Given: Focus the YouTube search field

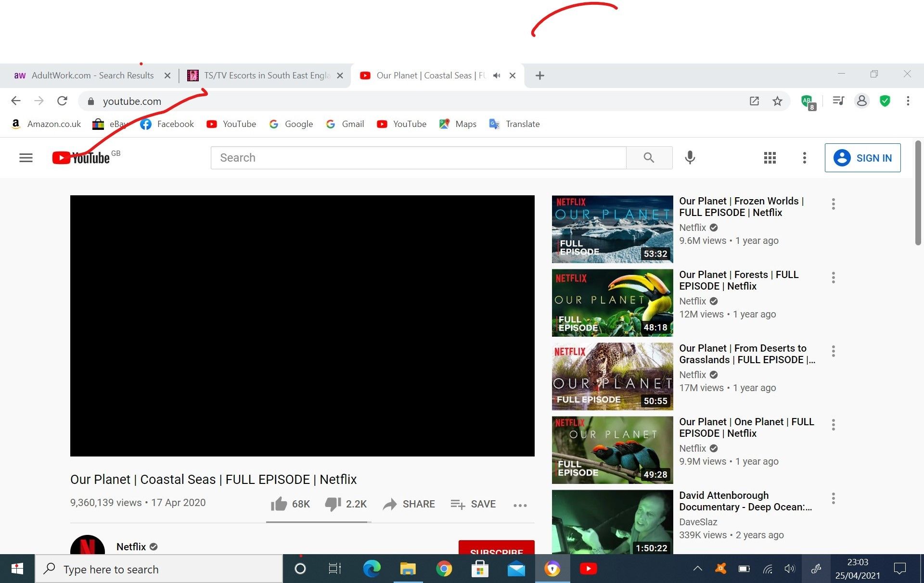Looking at the screenshot, I should click(418, 158).
